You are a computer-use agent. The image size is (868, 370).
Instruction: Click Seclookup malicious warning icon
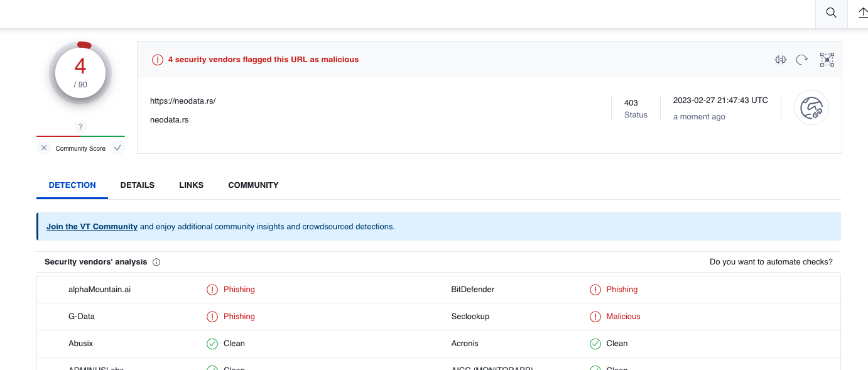click(595, 317)
